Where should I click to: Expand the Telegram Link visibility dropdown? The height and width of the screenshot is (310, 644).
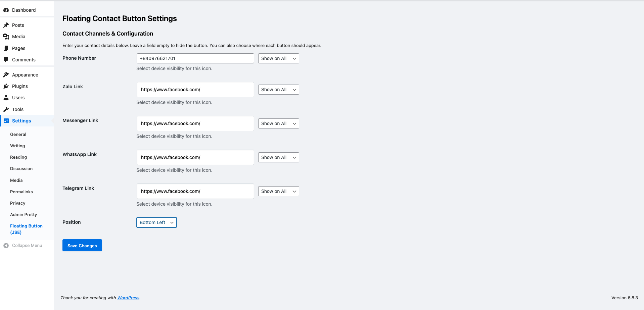coord(278,191)
